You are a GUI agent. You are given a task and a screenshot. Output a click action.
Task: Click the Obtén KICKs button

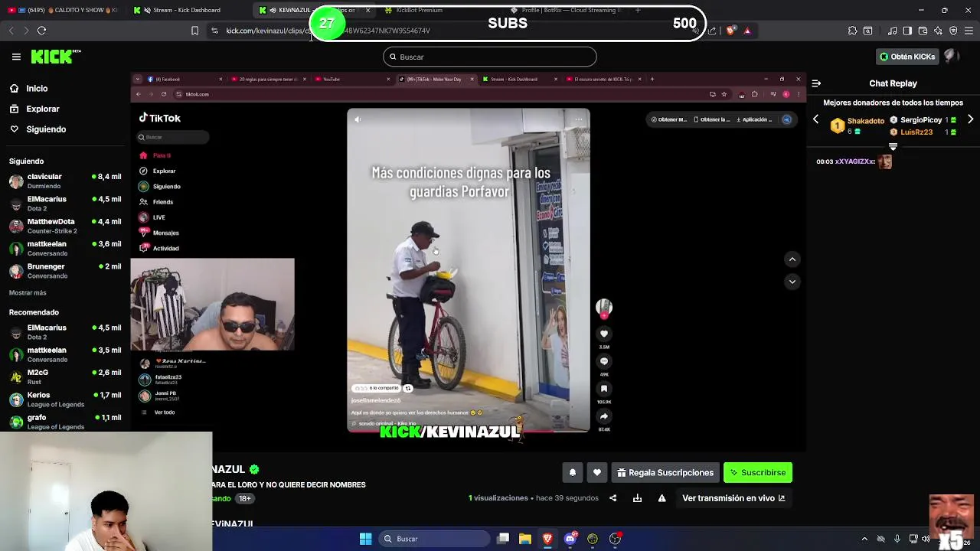[x=907, y=57]
